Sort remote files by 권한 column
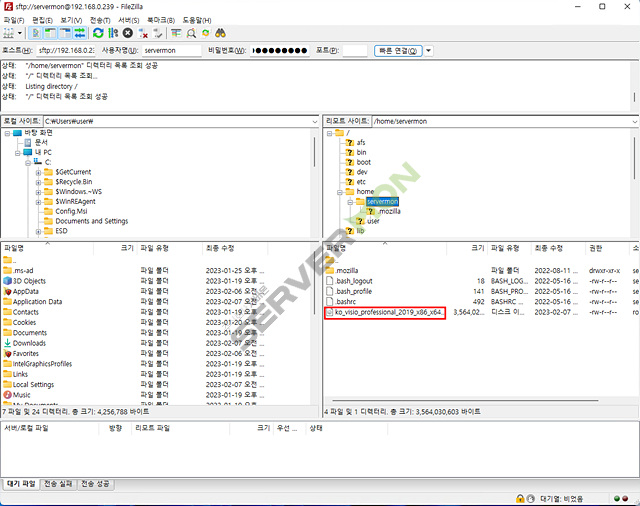 (x=608, y=248)
